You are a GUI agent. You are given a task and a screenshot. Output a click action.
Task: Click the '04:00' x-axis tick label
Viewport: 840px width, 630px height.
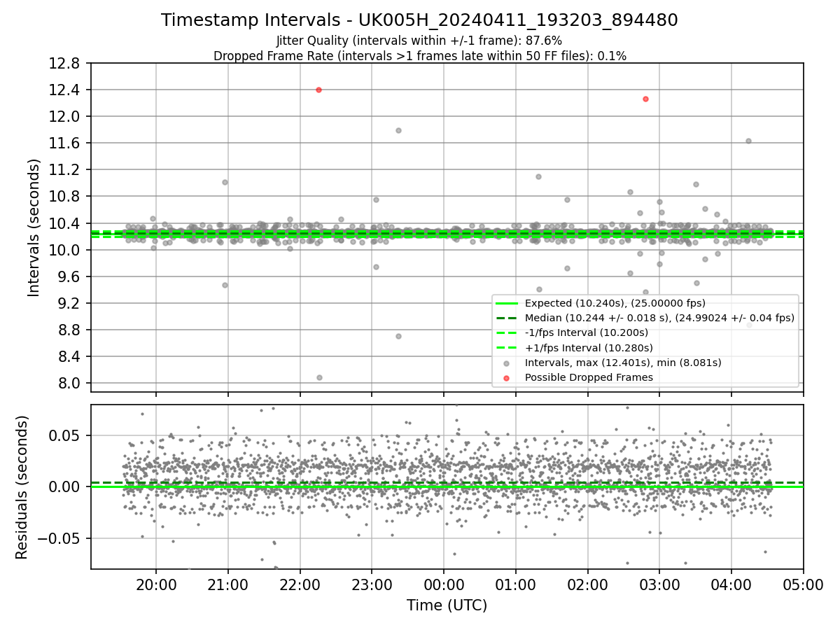(731, 584)
